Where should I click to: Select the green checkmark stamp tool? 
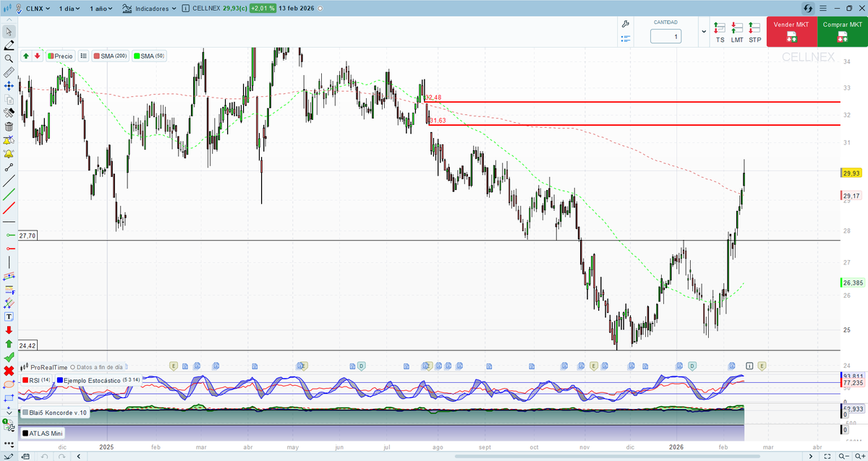(9, 357)
